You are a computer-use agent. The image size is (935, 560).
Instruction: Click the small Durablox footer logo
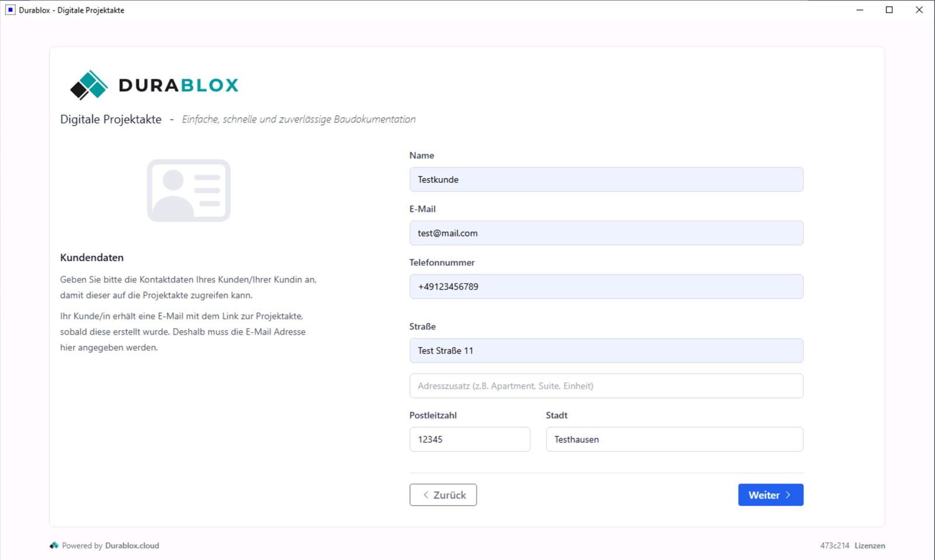(x=54, y=545)
